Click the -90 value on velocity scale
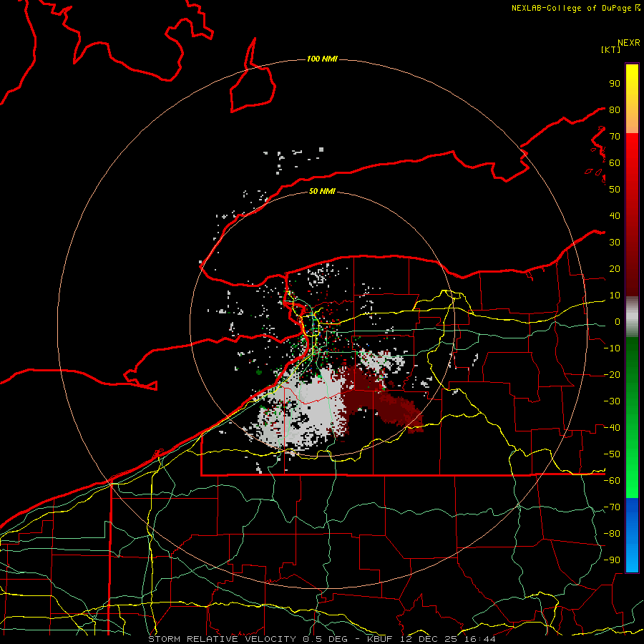644x644 pixels. point(612,560)
